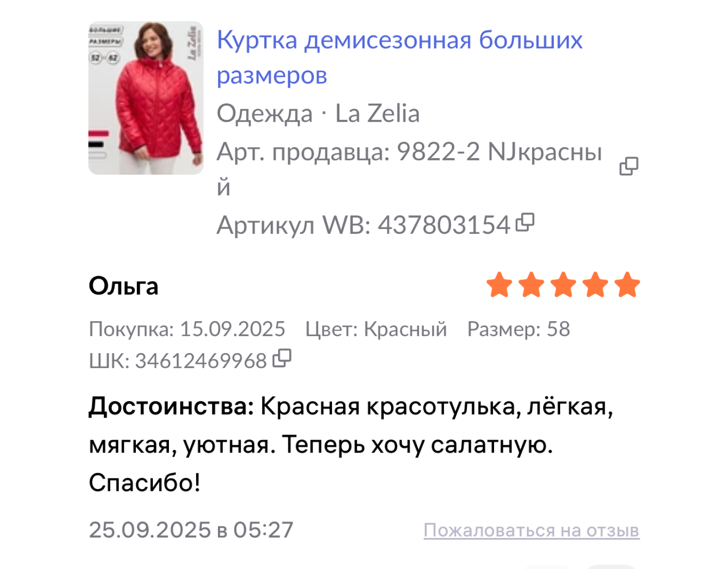Click the Одежда category label
The height and width of the screenshot is (569, 728).
coord(265,114)
